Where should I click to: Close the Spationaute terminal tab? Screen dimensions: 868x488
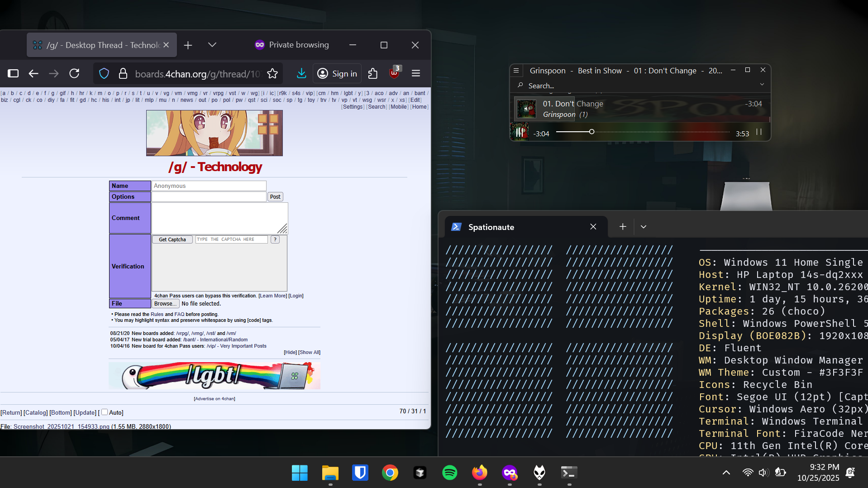[x=593, y=227]
